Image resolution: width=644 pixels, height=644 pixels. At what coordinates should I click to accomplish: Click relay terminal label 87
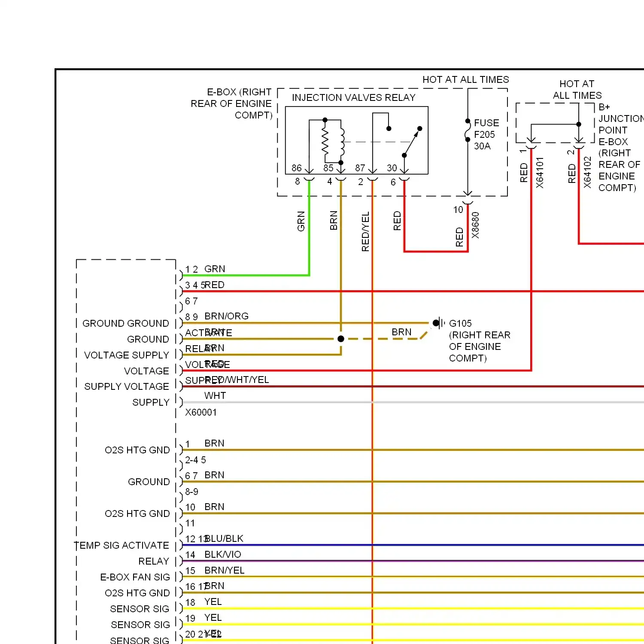point(360,168)
